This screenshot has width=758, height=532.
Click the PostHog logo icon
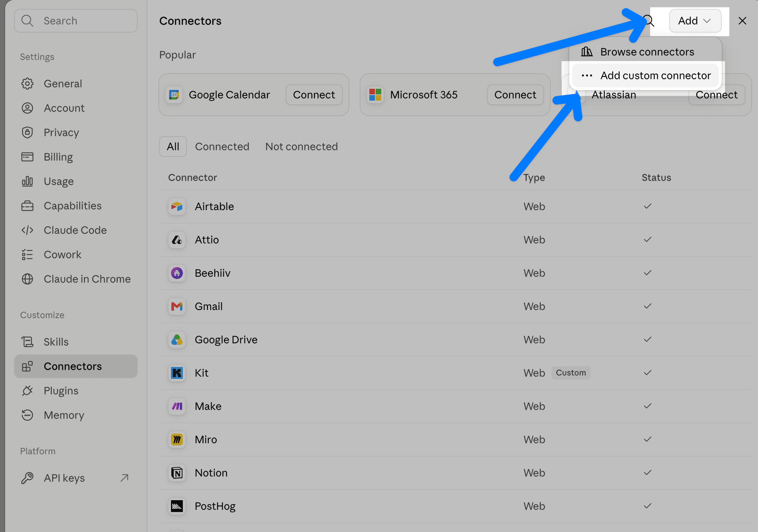pos(177,506)
